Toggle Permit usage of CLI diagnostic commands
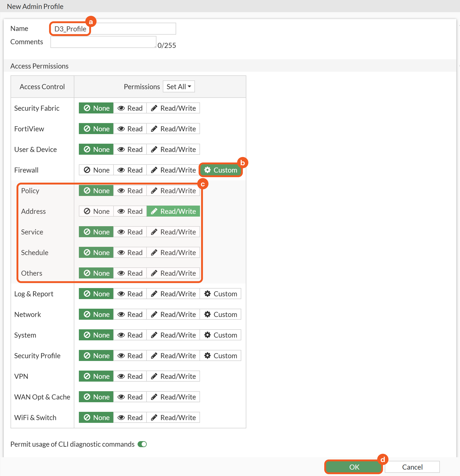 pyautogui.click(x=142, y=444)
